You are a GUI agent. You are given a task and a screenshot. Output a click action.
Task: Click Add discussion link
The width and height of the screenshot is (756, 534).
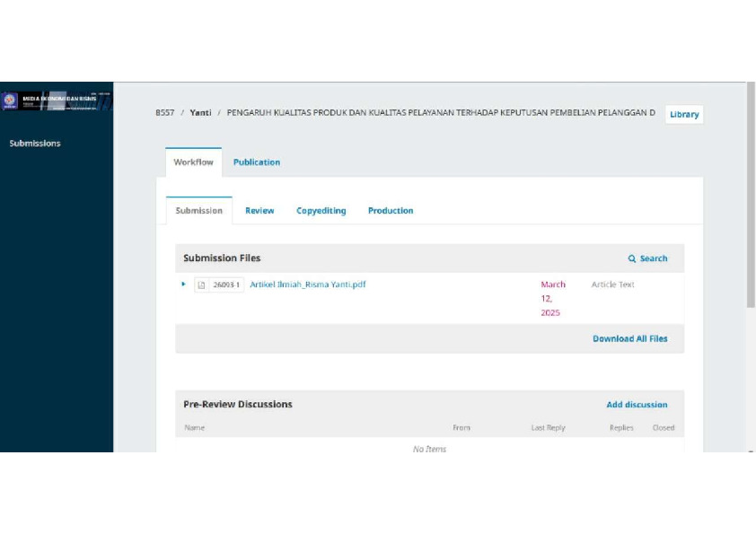(x=637, y=405)
